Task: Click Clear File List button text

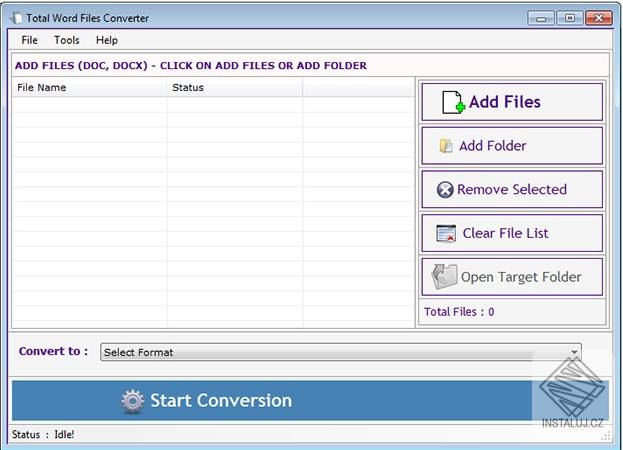Action: [x=505, y=233]
